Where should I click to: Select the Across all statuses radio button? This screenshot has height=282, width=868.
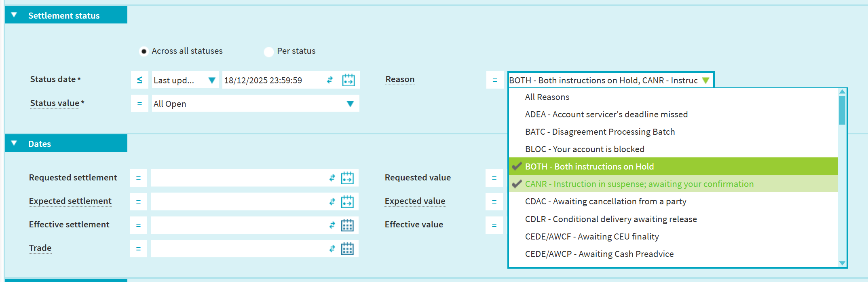tap(144, 51)
